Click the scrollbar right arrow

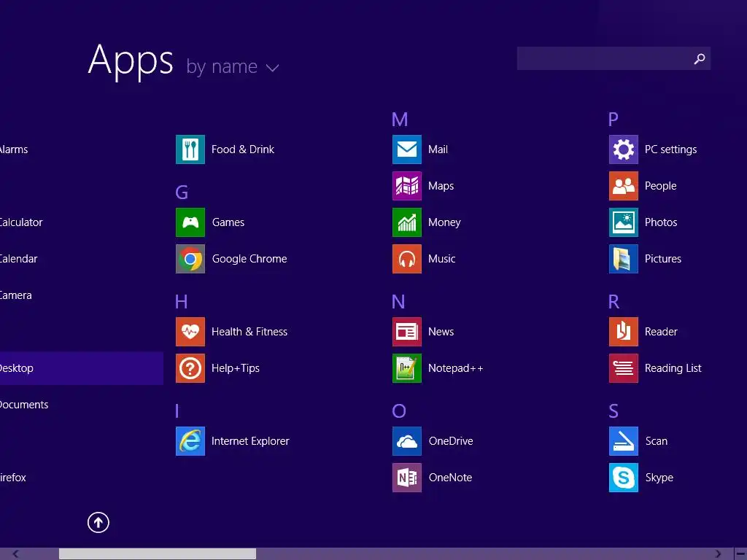719,554
